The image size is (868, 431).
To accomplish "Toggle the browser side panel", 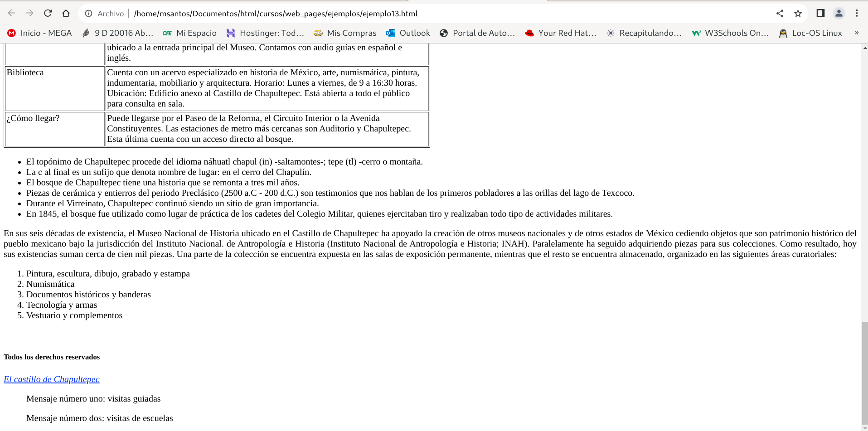I will (x=820, y=13).
